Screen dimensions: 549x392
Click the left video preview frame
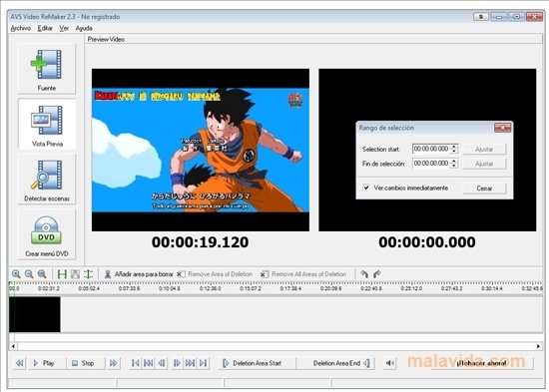click(201, 150)
